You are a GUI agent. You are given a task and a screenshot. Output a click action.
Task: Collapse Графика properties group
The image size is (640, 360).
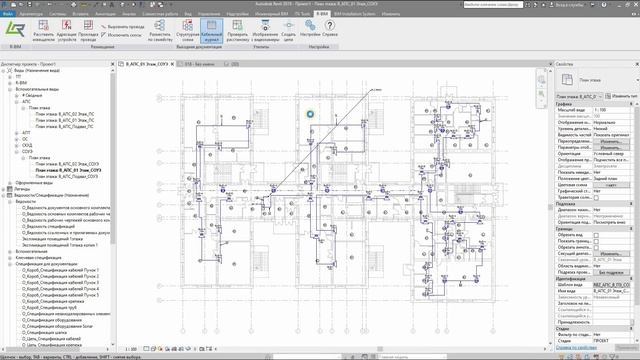tap(631, 104)
